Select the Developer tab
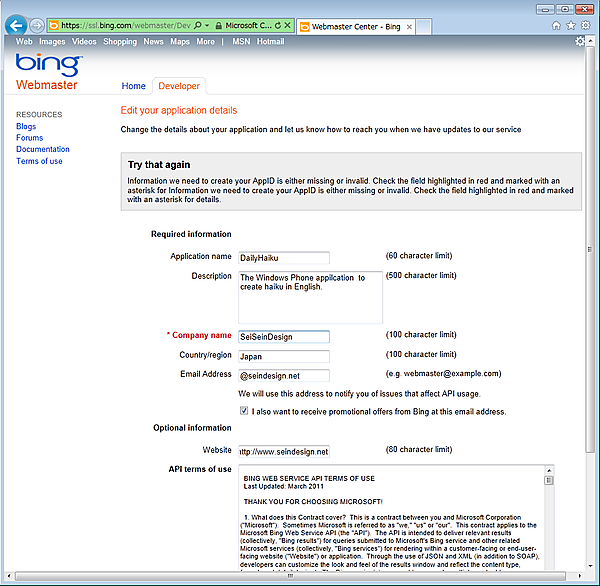Screen dimensions: 600x586 pos(179,86)
